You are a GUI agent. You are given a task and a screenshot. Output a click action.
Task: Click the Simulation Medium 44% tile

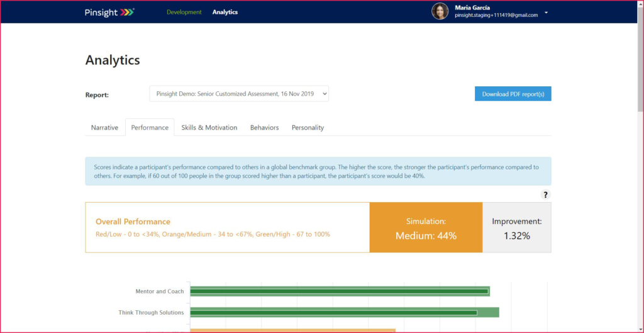click(x=426, y=228)
